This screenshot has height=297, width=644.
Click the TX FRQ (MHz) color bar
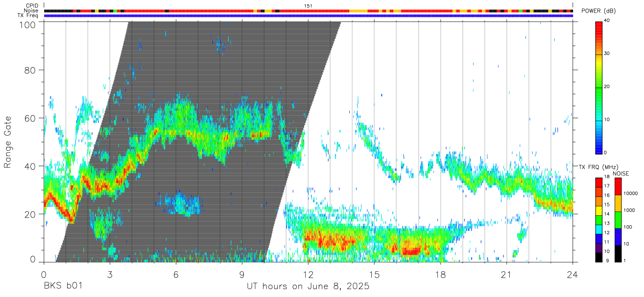(599, 220)
